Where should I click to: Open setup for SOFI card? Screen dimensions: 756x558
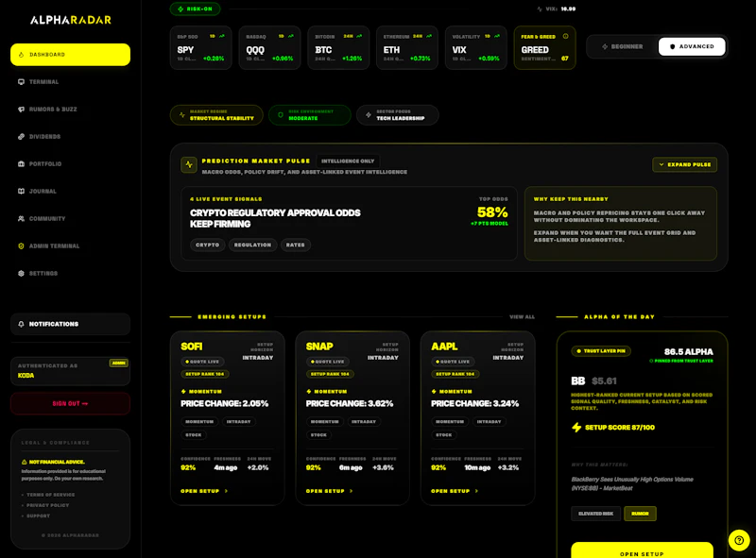point(204,491)
